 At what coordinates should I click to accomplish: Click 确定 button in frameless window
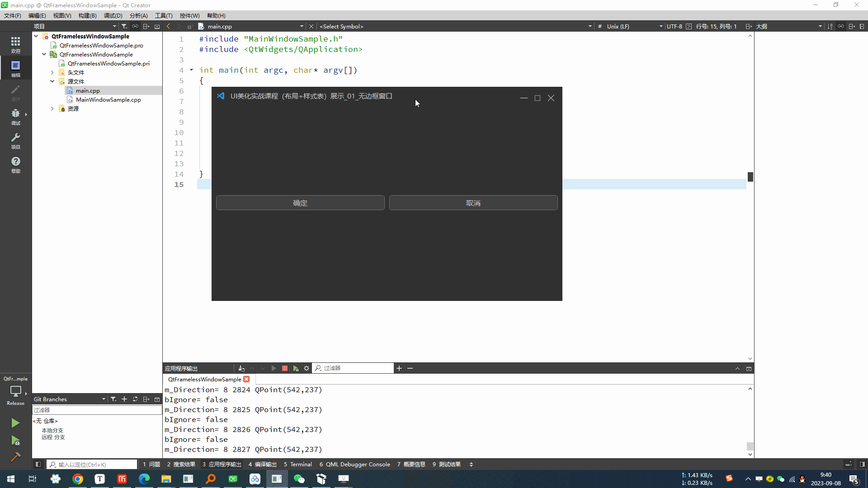click(x=300, y=202)
